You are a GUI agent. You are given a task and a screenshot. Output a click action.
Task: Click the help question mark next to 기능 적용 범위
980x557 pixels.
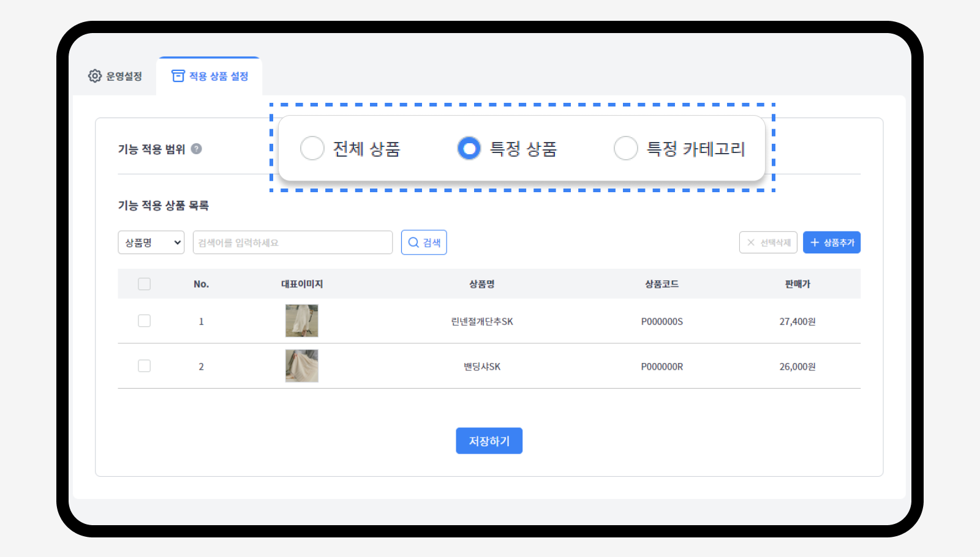tap(196, 149)
